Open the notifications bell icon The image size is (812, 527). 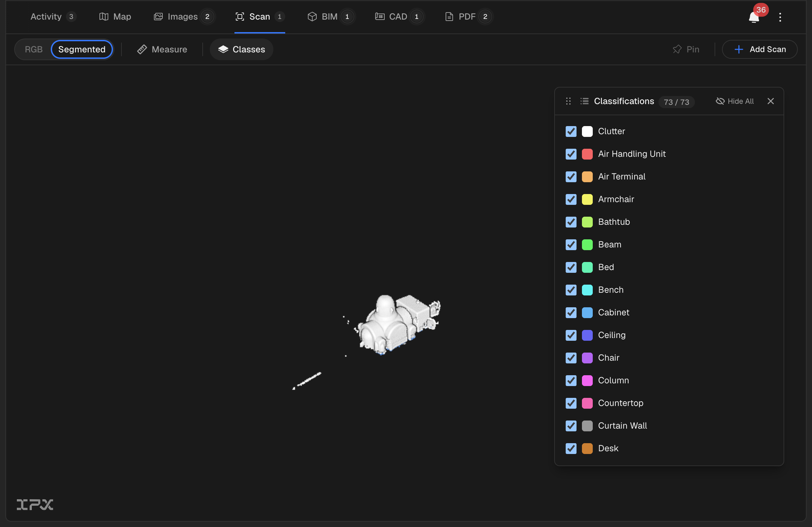(754, 17)
